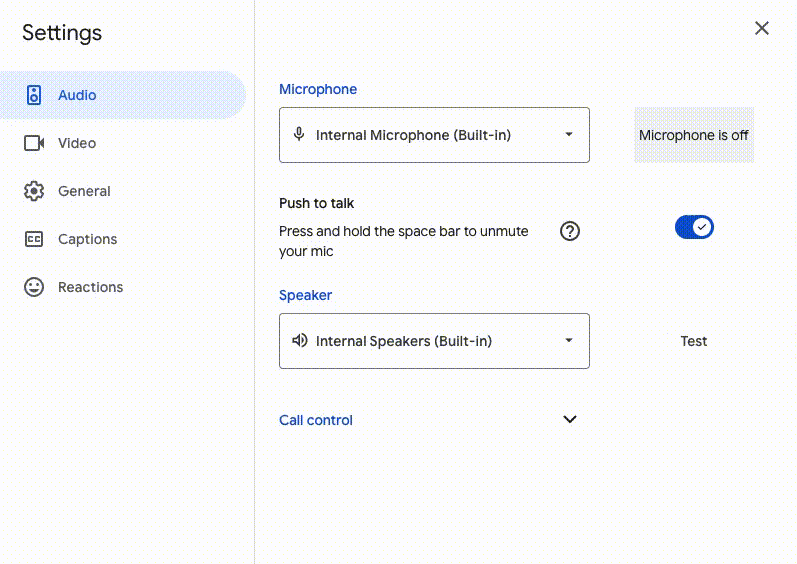
Task: Click the Captions CC icon
Action: click(34, 239)
